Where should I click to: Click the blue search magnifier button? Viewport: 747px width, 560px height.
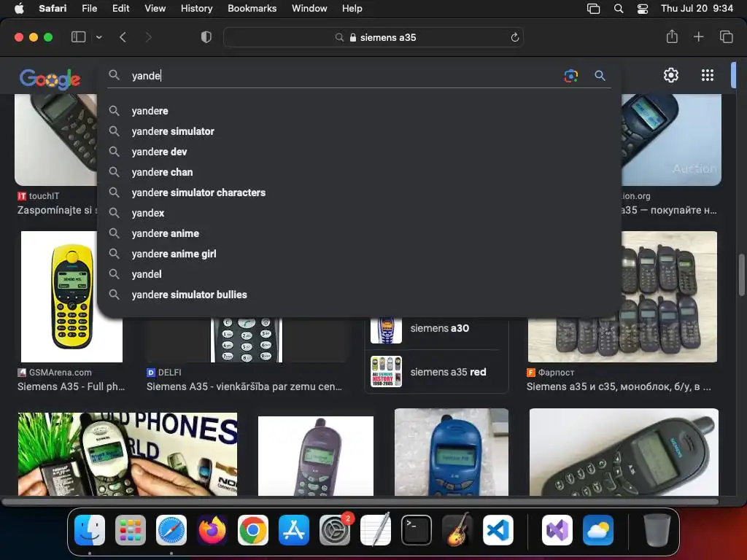tap(600, 75)
